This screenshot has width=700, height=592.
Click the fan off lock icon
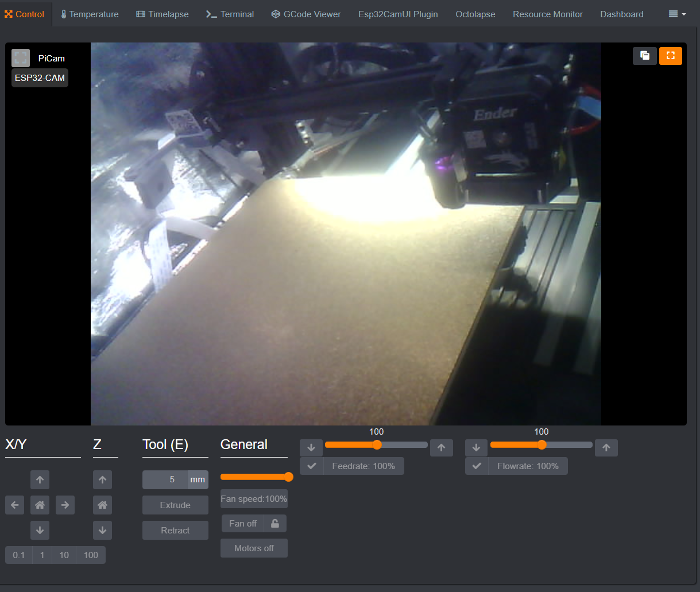pos(274,523)
